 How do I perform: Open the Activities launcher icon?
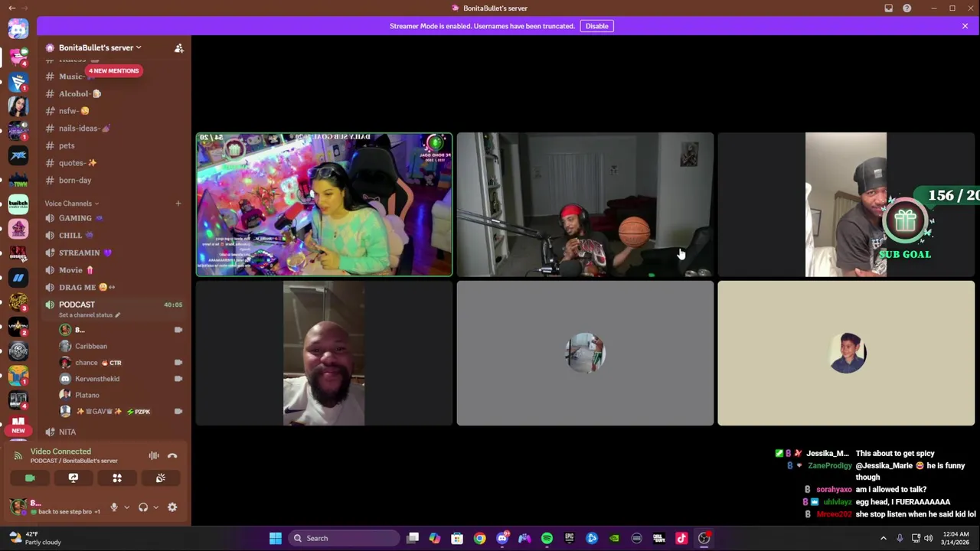pyautogui.click(x=117, y=478)
